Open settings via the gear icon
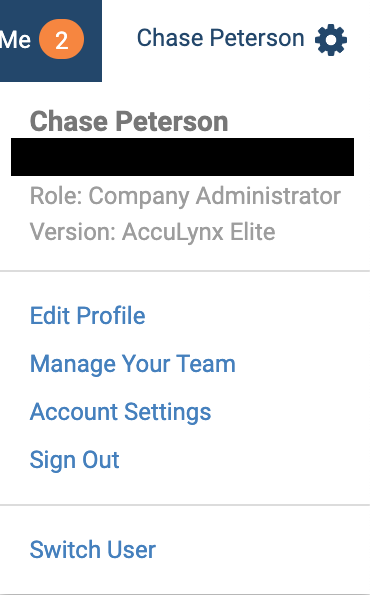The height and width of the screenshot is (595, 370). coord(331,40)
